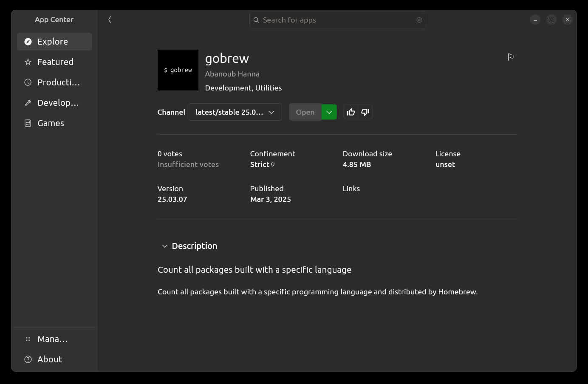
Task: Clear the search field with the X icon
Action: 419,20
